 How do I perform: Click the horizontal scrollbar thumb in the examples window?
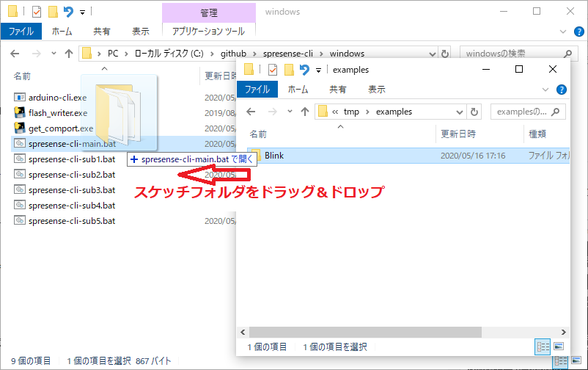coord(365,332)
